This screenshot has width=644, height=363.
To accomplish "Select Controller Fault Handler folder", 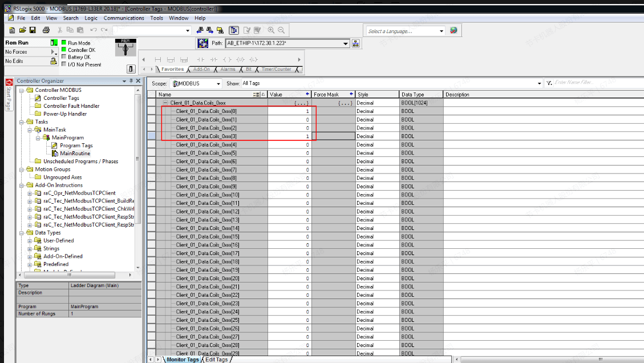I will pos(71,106).
